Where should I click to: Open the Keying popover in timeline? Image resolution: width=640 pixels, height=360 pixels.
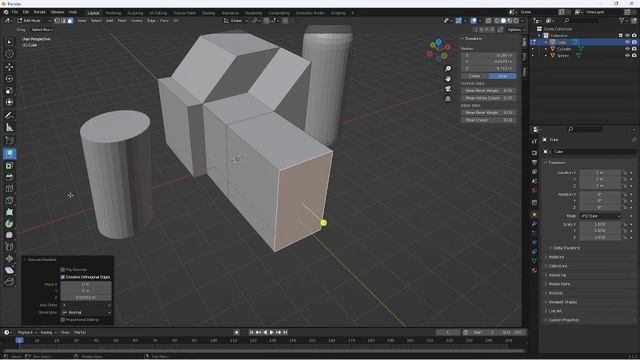pos(48,332)
